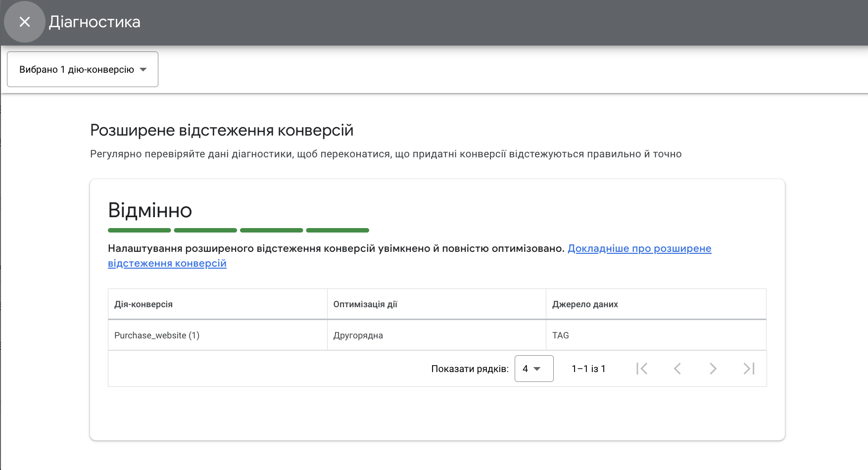The width and height of the screenshot is (868, 470).
Task: Go to last page of table
Action: (749, 369)
